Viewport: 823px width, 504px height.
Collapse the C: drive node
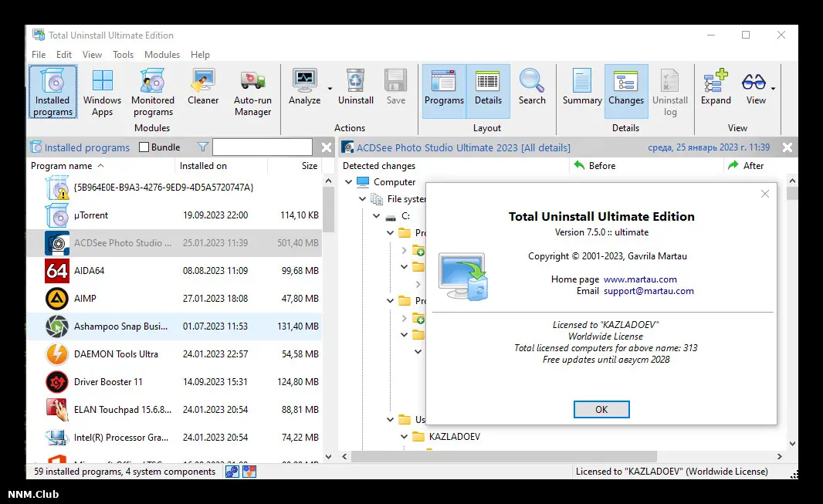[x=376, y=216]
